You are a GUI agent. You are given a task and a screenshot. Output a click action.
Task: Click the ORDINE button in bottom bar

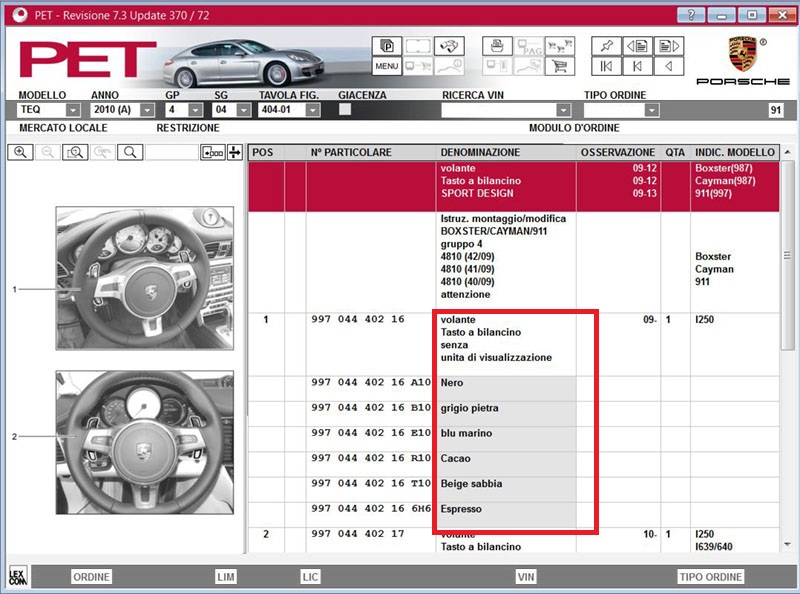pos(91,577)
